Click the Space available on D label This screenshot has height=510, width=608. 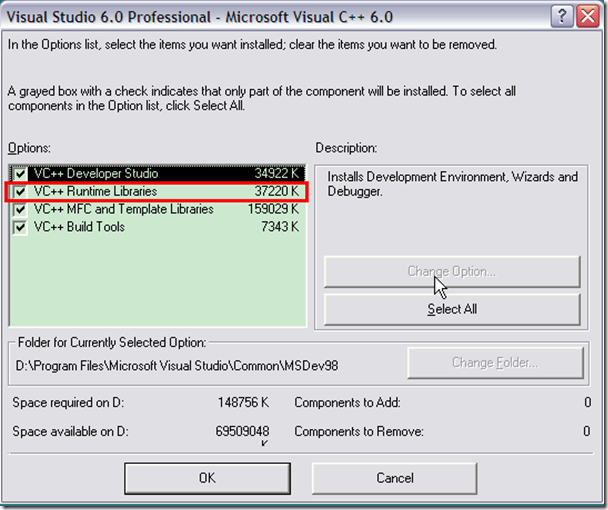[x=70, y=431]
